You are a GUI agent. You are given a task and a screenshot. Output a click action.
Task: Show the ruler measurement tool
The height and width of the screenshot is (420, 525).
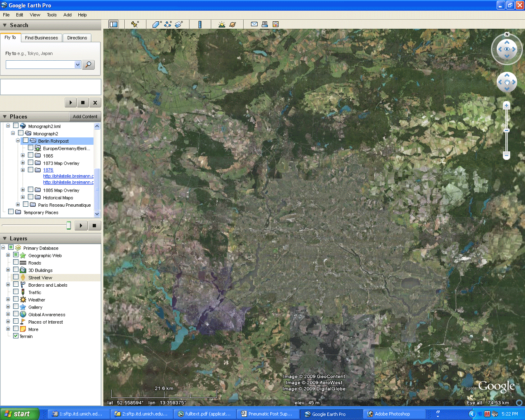coord(200,24)
